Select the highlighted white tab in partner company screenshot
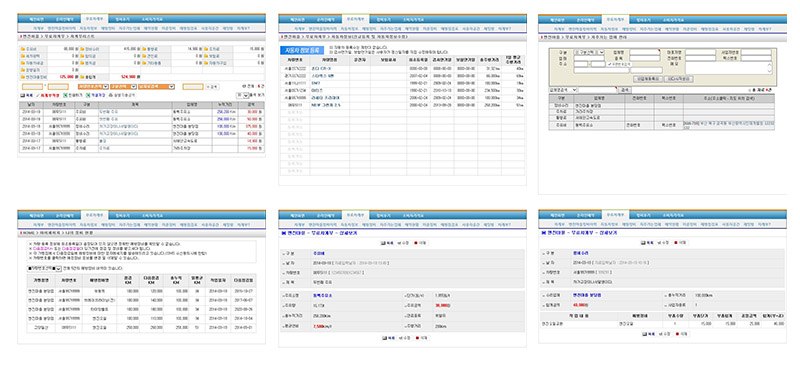The width and height of the screenshot is (800, 366). pyautogui.click(x=615, y=19)
